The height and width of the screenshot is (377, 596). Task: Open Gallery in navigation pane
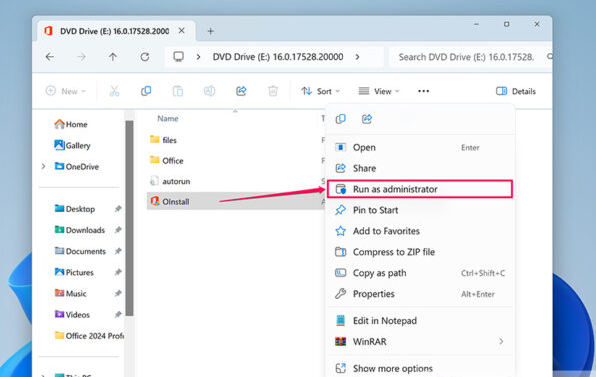coord(72,145)
